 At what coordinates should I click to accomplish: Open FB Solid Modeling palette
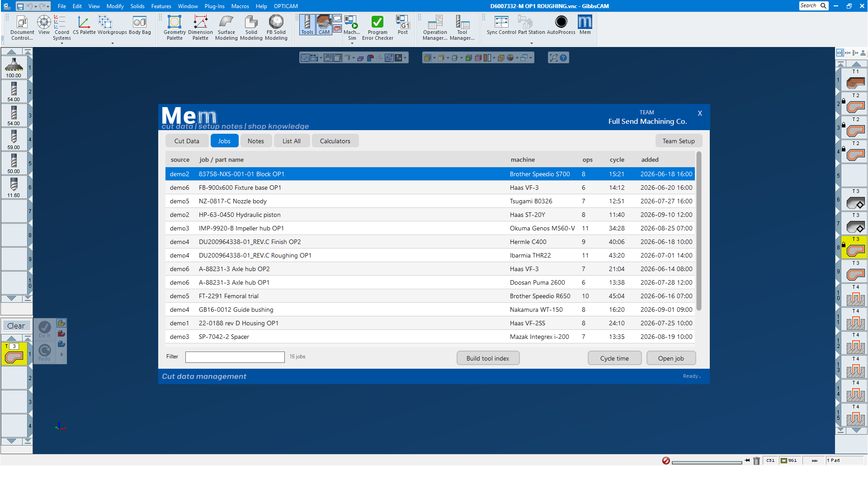click(276, 28)
